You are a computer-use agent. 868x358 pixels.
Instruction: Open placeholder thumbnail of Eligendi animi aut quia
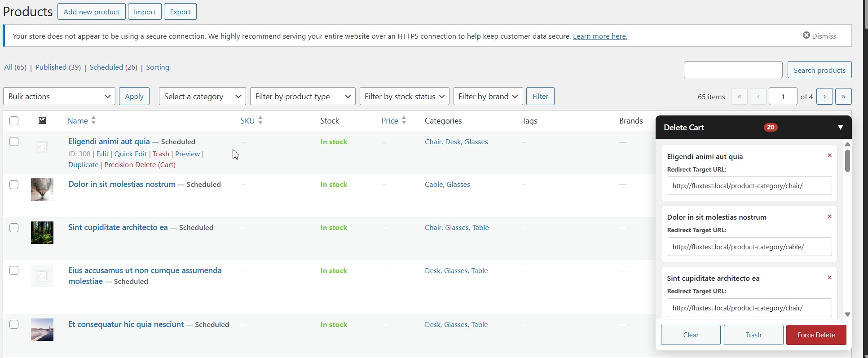pyautogui.click(x=42, y=147)
